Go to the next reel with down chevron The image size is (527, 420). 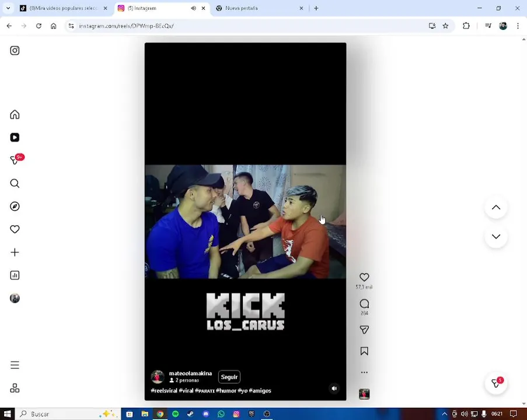495,237
